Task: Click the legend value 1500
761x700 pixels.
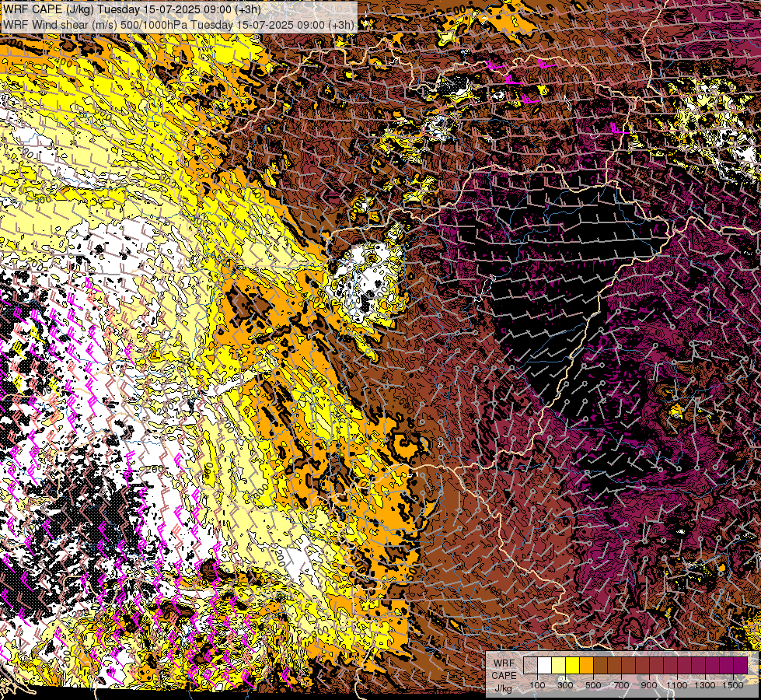Action: point(733,685)
